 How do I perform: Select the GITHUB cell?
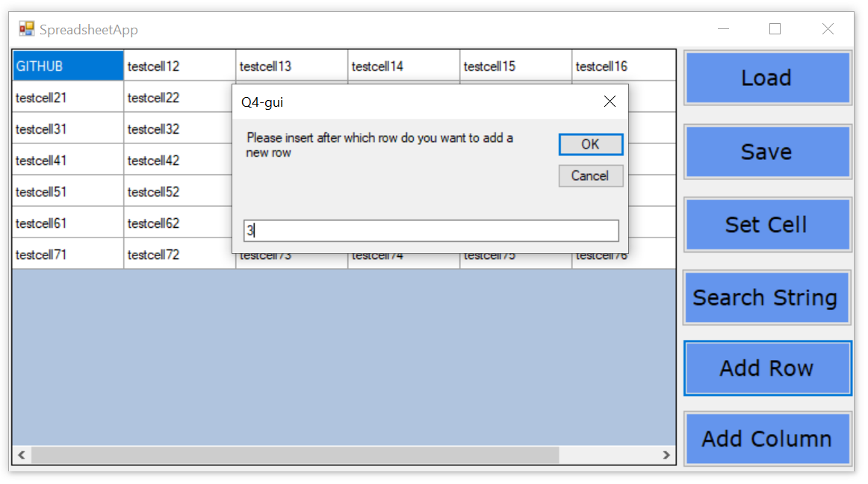pyautogui.click(x=67, y=66)
